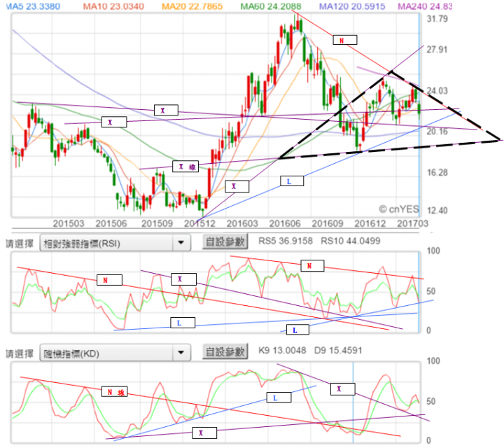Click the 201503 date axis label
Image resolution: width=504 pixels, height=448 pixels.
point(69,224)
